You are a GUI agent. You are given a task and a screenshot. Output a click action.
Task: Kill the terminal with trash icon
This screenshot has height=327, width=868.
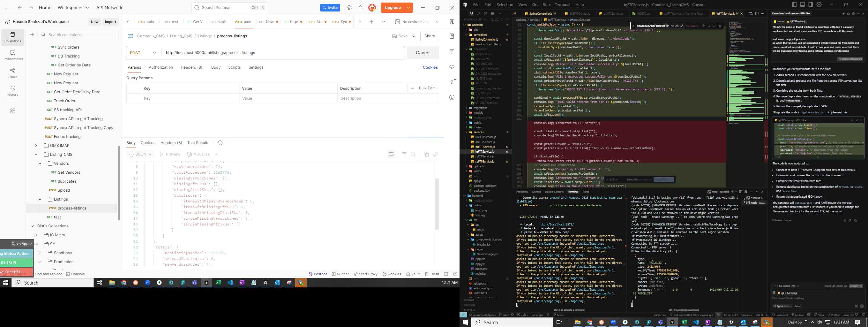tap(746, 192)
